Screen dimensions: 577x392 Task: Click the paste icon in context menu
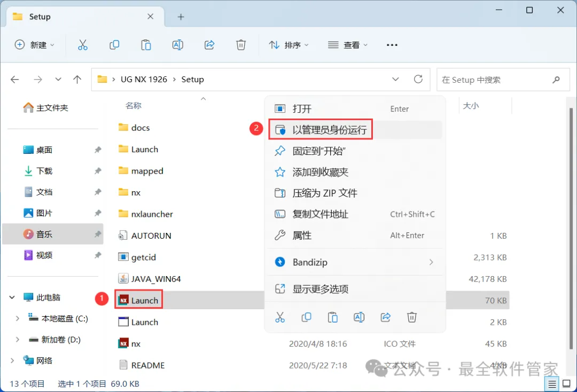tap(333, 317)
